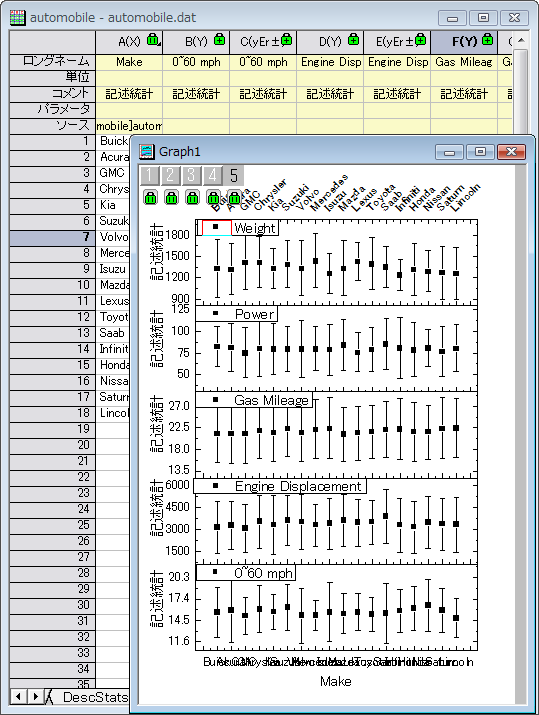Close the automobile workbook window
The image size is (539, 715).
pyautogui.click(x=514, y=18)
